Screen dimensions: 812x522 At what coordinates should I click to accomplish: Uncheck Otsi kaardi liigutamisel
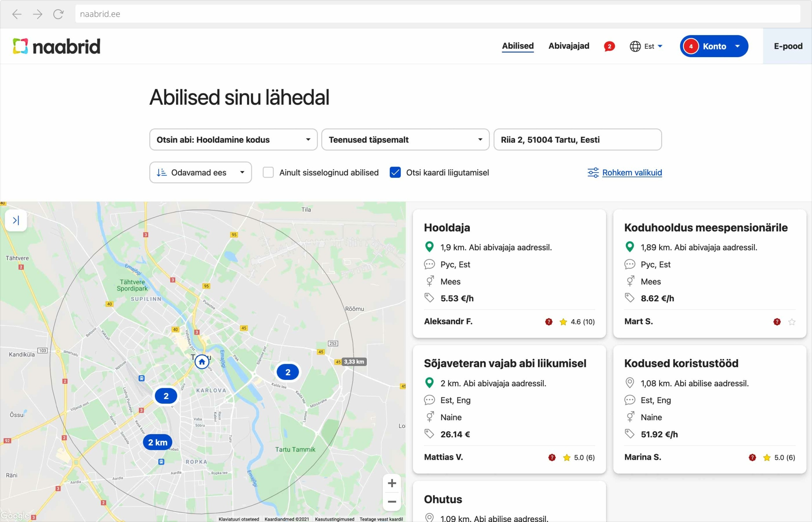pyautogui.click(x=395, y=173)
